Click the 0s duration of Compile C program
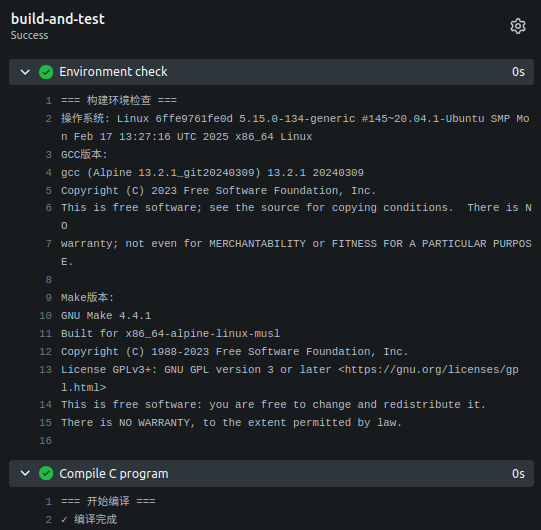 [x=518, y=474]
